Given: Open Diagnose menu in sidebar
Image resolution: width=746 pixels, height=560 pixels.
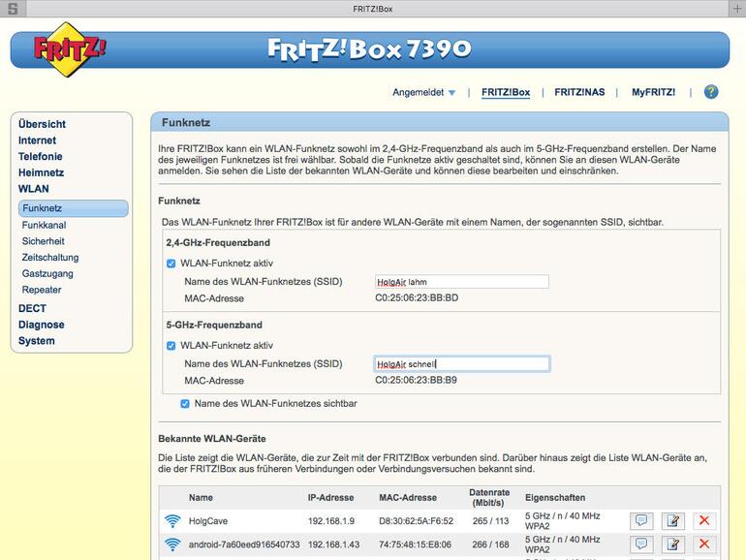Looking at the screenshot, I should point(42,325).
